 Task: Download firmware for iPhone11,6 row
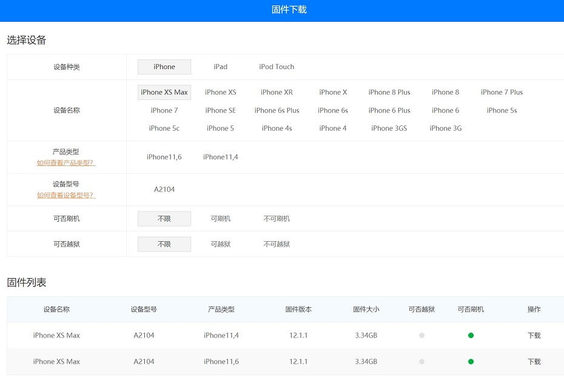[x=534, y=362]
